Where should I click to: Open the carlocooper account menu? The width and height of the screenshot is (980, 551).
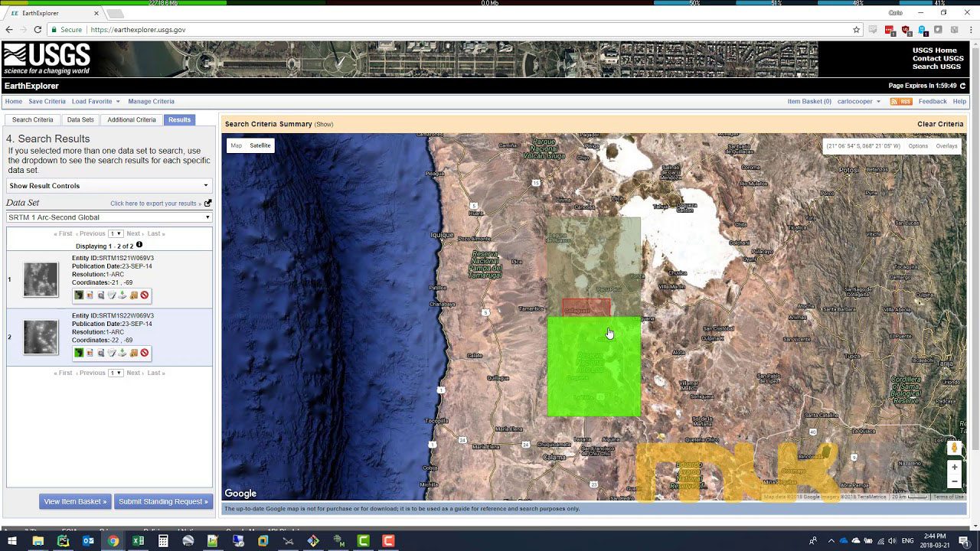[858, 102]
